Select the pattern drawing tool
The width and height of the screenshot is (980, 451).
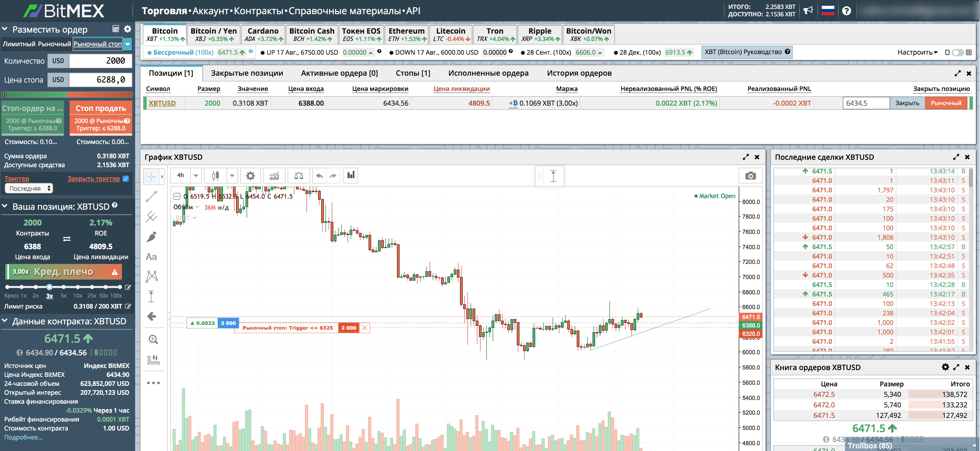151,276
